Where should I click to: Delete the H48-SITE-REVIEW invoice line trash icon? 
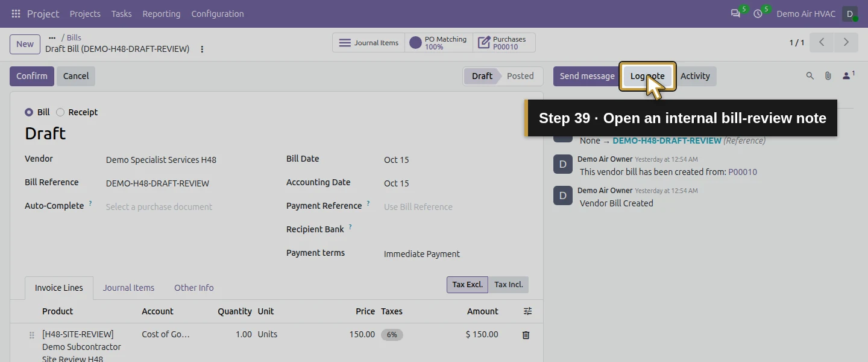click(526, 335)
